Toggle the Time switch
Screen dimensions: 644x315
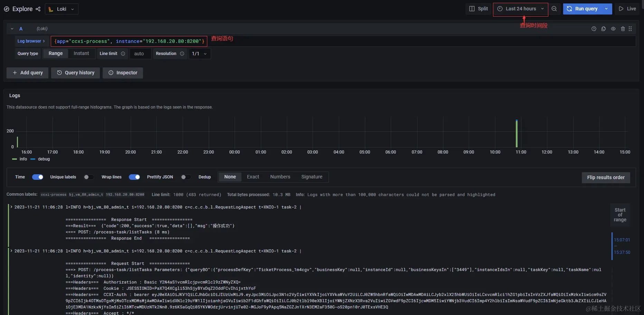point(38,177)
